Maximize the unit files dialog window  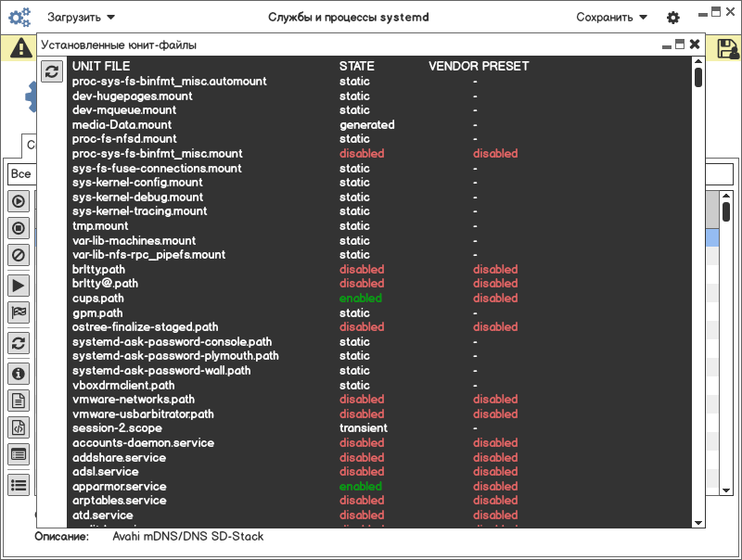coord(680,44)
